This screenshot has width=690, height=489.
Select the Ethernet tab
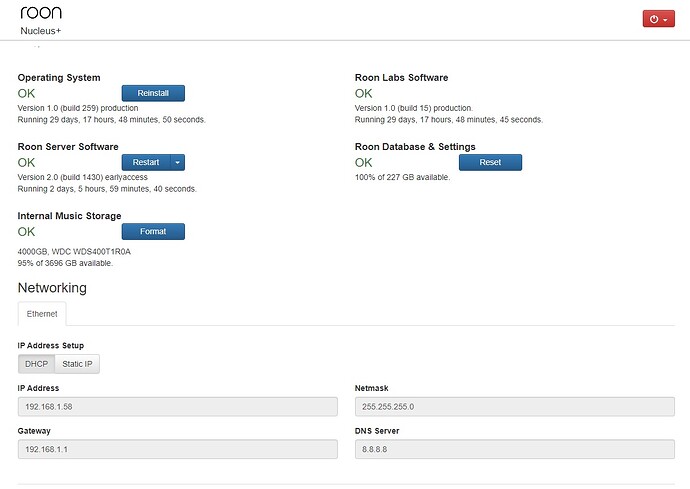click(42, 314)
